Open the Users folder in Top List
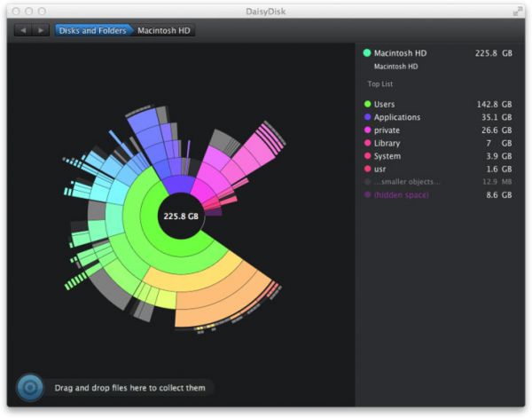The width and height of the screenshot is (532, 418). pos(437,104)
